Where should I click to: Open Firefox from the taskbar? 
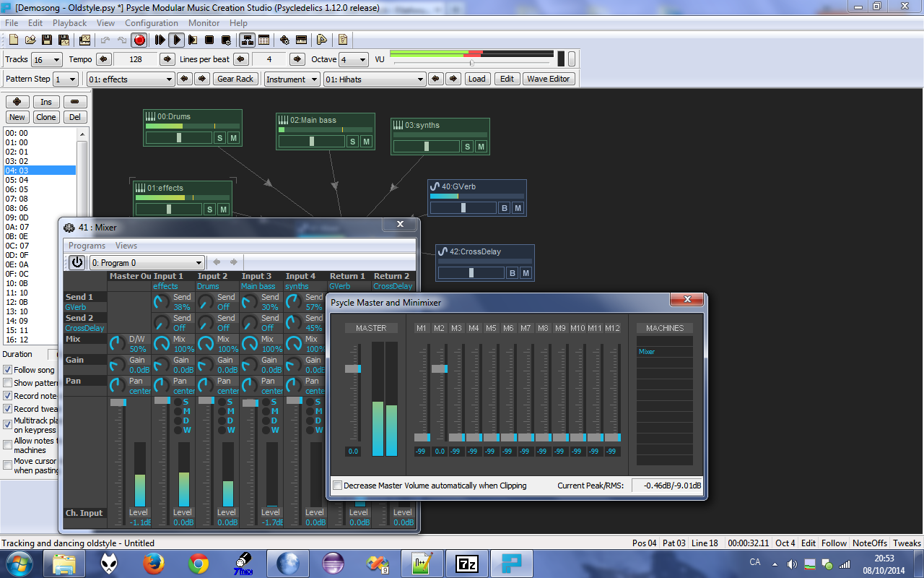pos(154,563)
